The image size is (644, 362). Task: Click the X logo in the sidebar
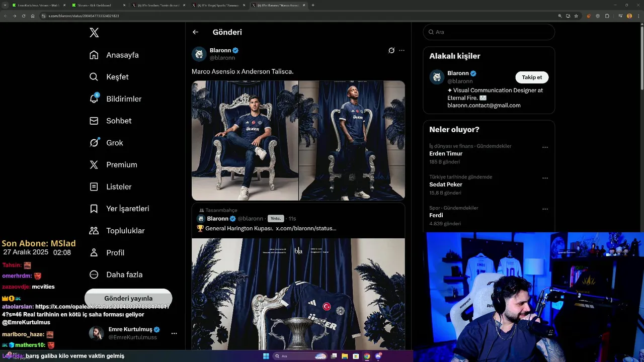pyautogui.click(x=94, y=33)
